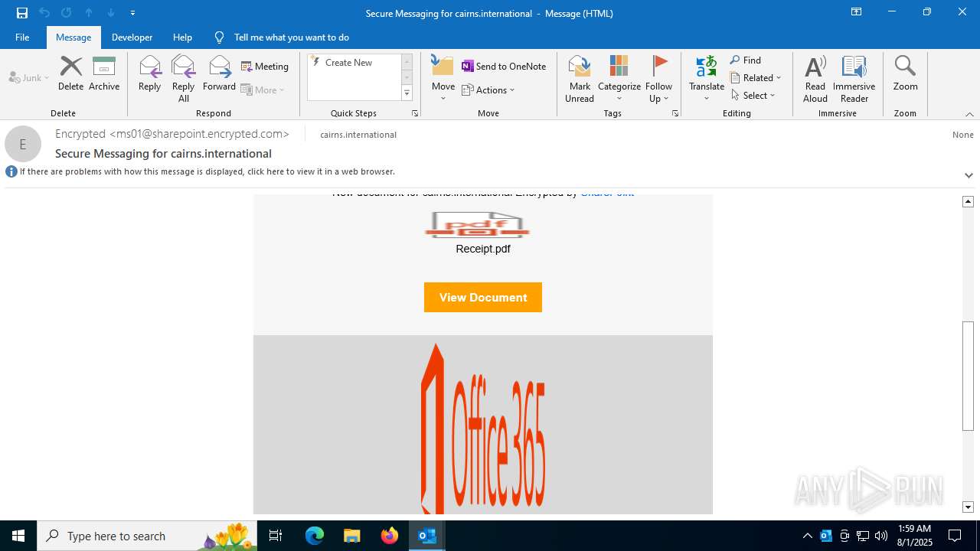Reply to the email
980x551 pixels.
pos(149,73)
